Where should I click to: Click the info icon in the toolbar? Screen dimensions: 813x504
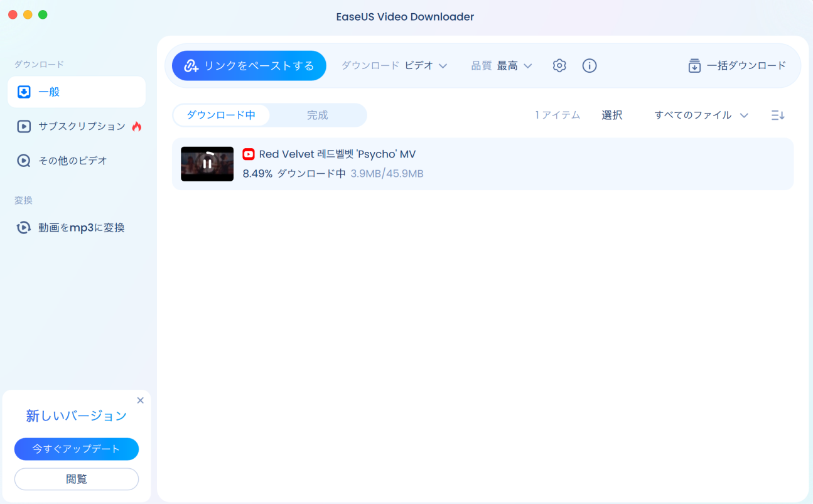(589, 65)
